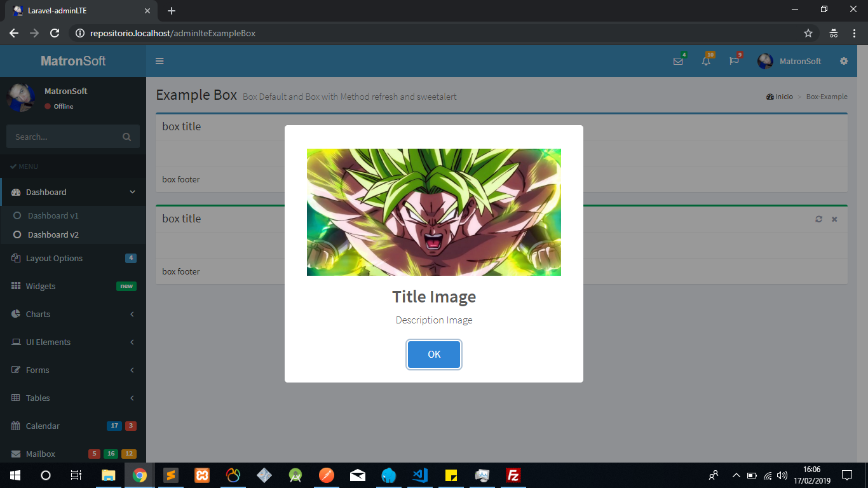Click the Charts pie icon
The width and height of the screenshot is (868, 488).
click(16, 314)
